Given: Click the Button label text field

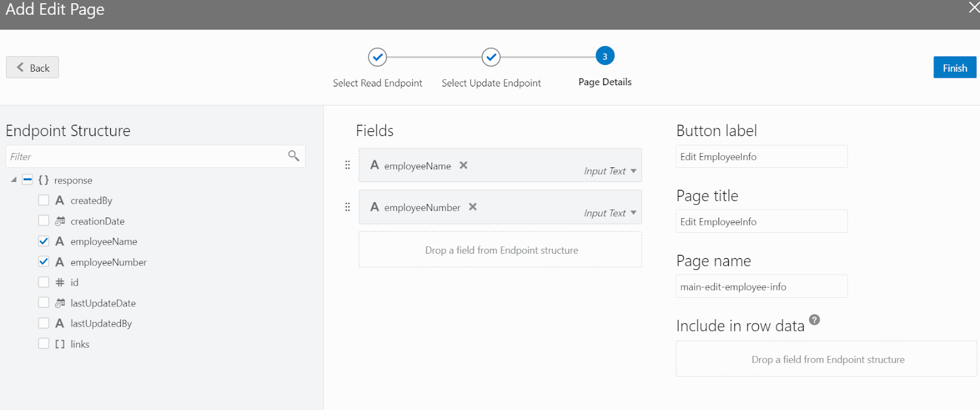Looking at the screenshot, I should click(x=761, y=156).
